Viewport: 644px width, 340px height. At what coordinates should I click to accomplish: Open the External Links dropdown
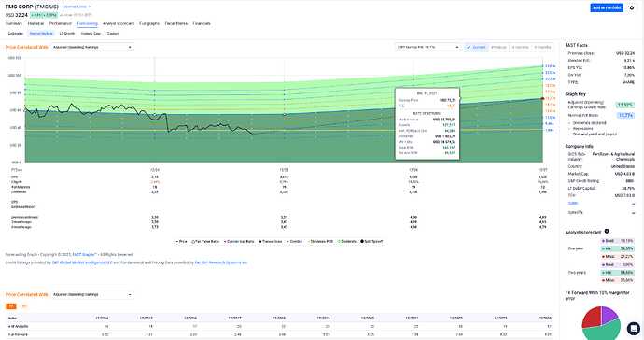click(77, 7)
